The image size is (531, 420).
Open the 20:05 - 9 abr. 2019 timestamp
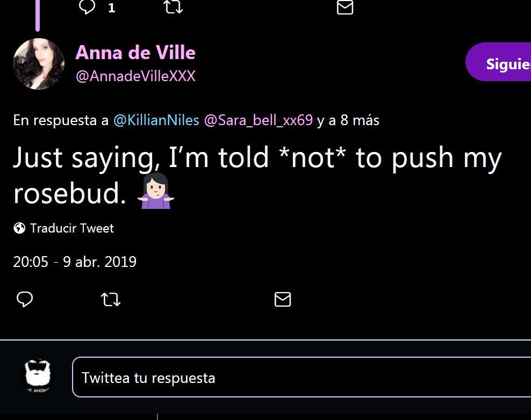(x=75, y=262)
